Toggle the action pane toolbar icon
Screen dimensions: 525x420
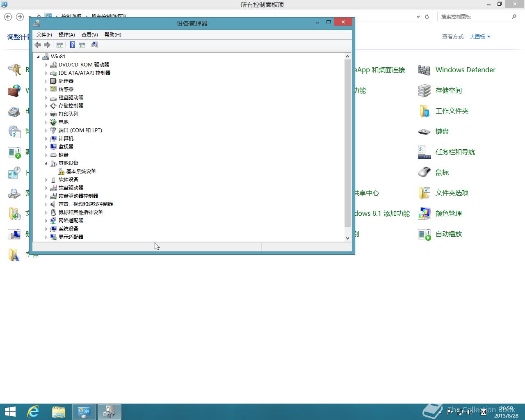click(x=82, y=45)
